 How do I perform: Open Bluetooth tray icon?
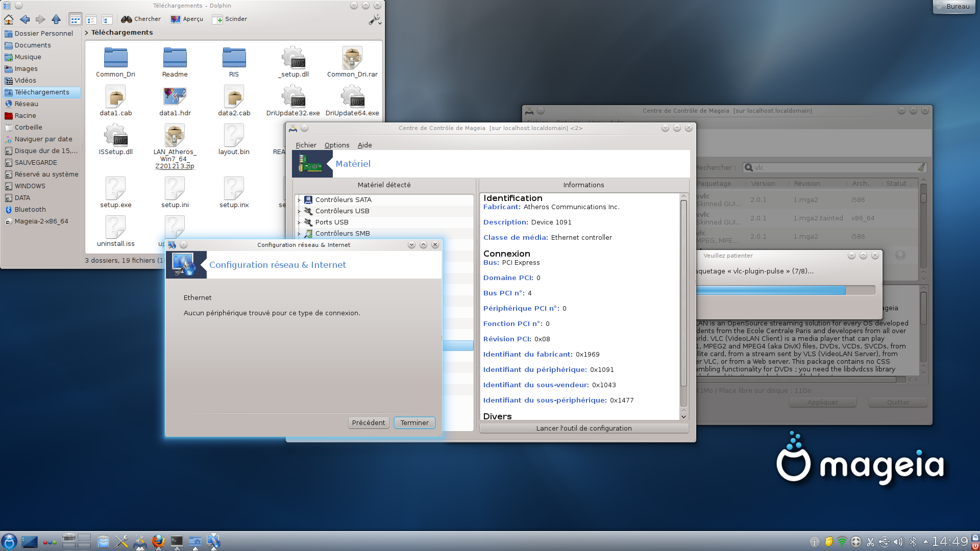click(913, 542)
